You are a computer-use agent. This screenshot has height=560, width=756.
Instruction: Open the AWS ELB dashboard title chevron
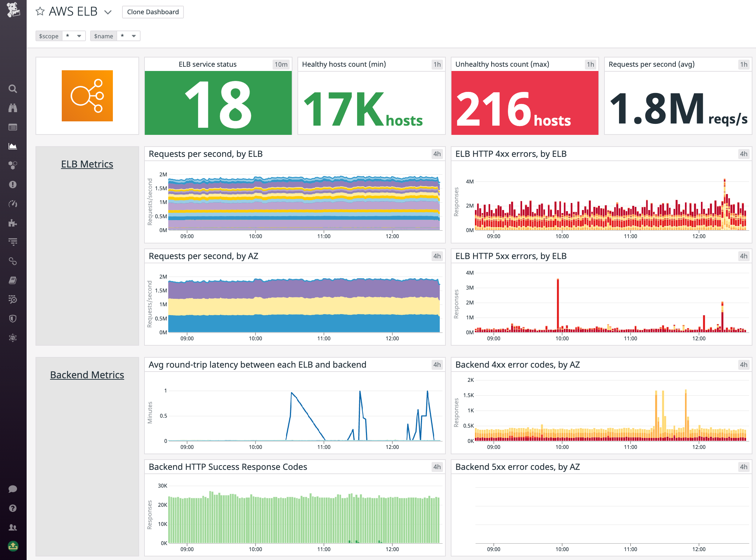click(108, 12)
